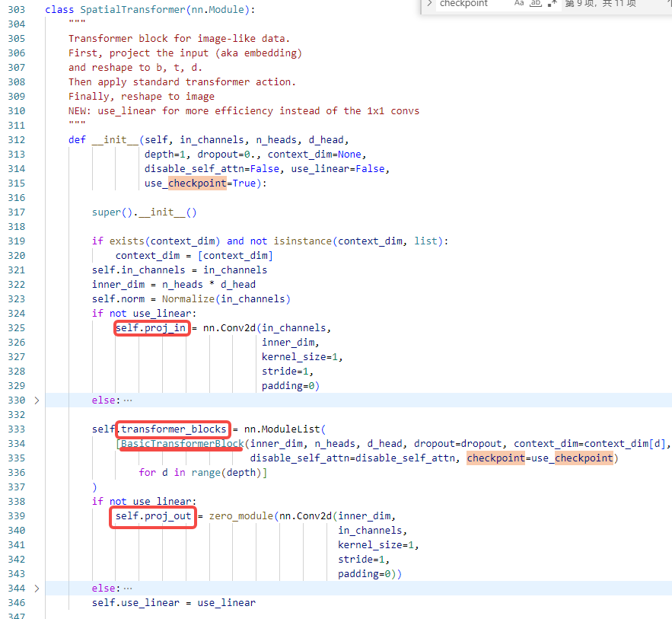Viewport: 672px width, 619px height.
Task: Click the zero_module function call
Action: [x=240, y=516]
